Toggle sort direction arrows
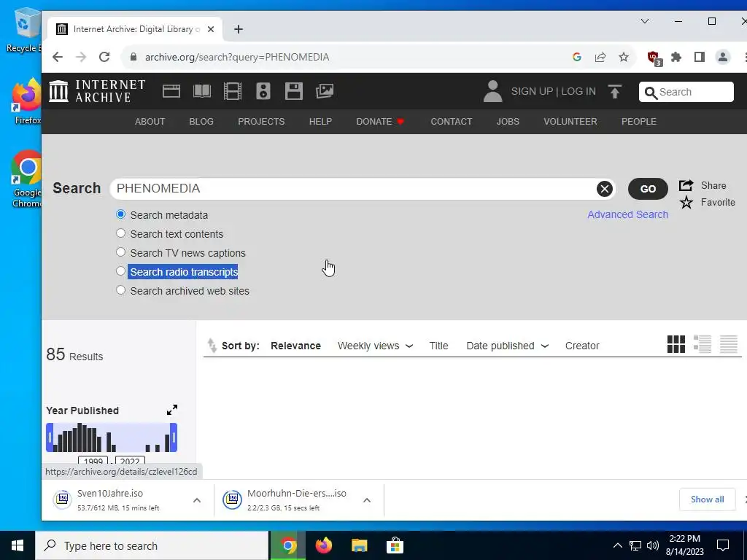This screenshot has height=560, width=747. (x=212, y=345)
